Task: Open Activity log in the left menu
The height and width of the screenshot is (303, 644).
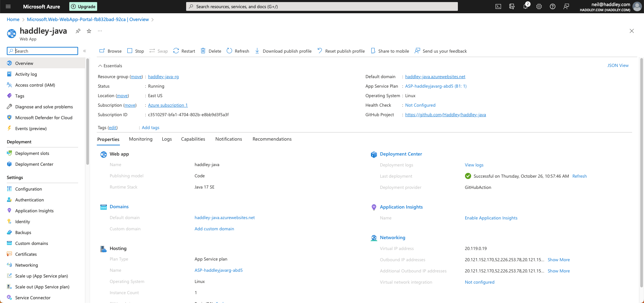Action: [26, 74]
